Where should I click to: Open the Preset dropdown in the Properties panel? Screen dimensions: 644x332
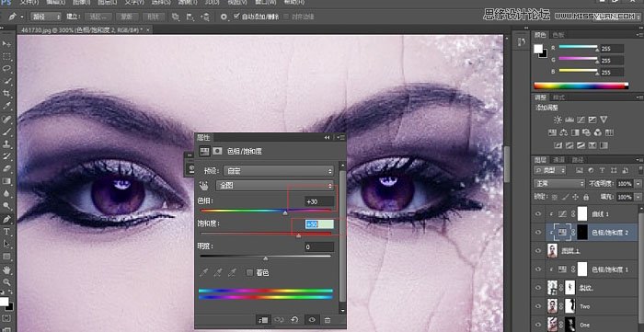(279, 171)
